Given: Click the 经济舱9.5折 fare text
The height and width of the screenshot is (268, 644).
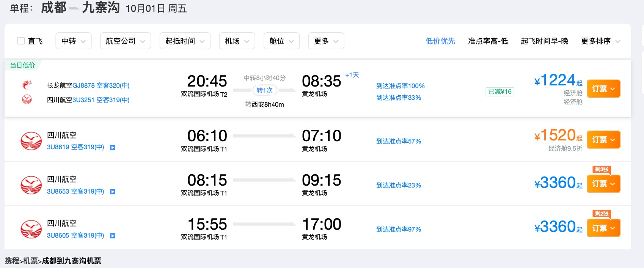Looking at the screenshot, I should pyautogui.click(x=565, y=148).
